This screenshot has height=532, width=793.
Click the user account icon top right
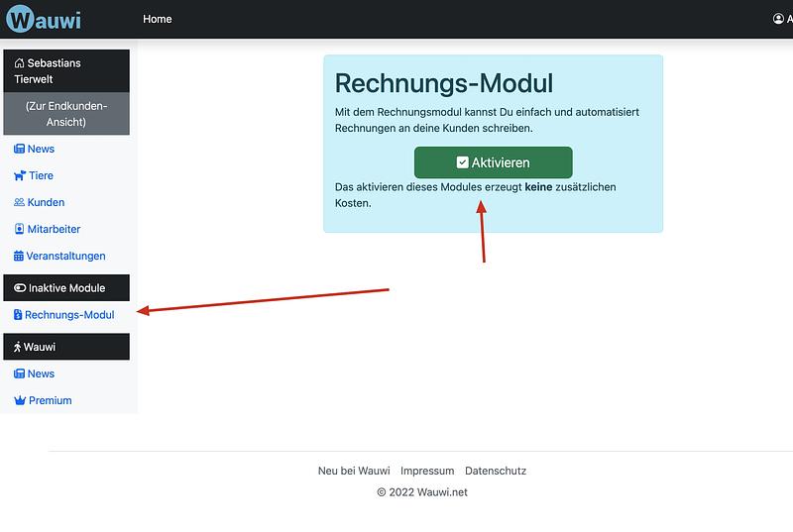click(778, 19)
